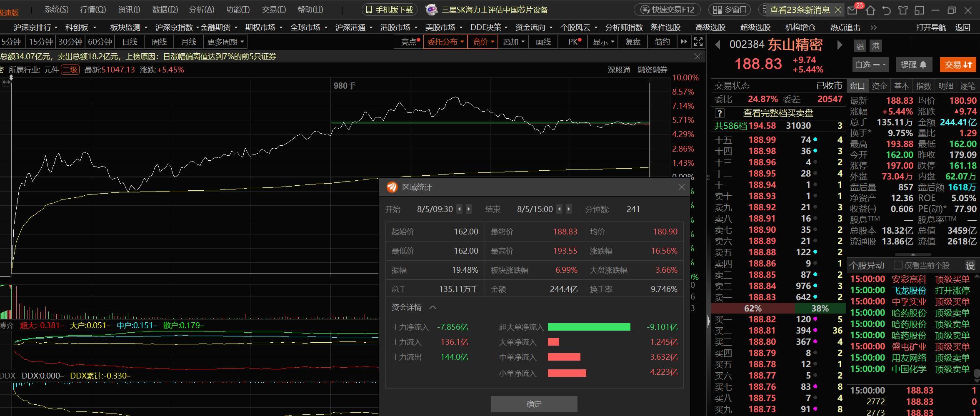This screenshot has height=416, width=980.
Task: Click 查看完整档买卖盘 link
Action: point(778,113)
